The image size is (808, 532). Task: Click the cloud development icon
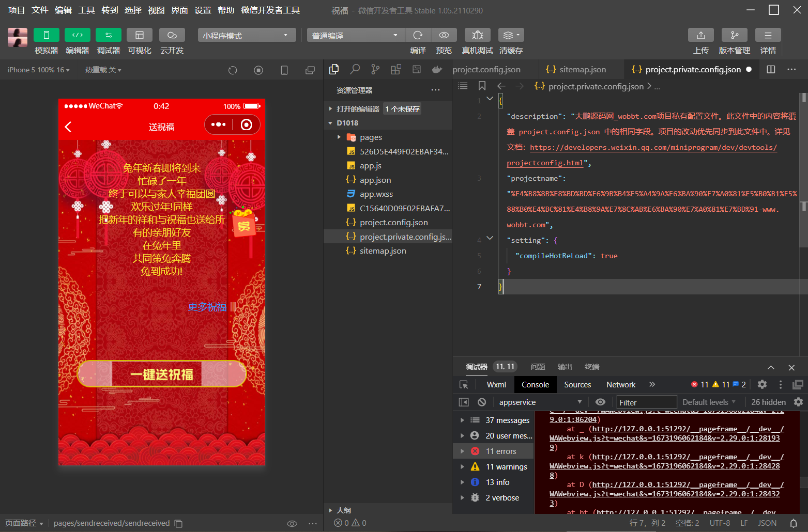click(x=172, y=35)
